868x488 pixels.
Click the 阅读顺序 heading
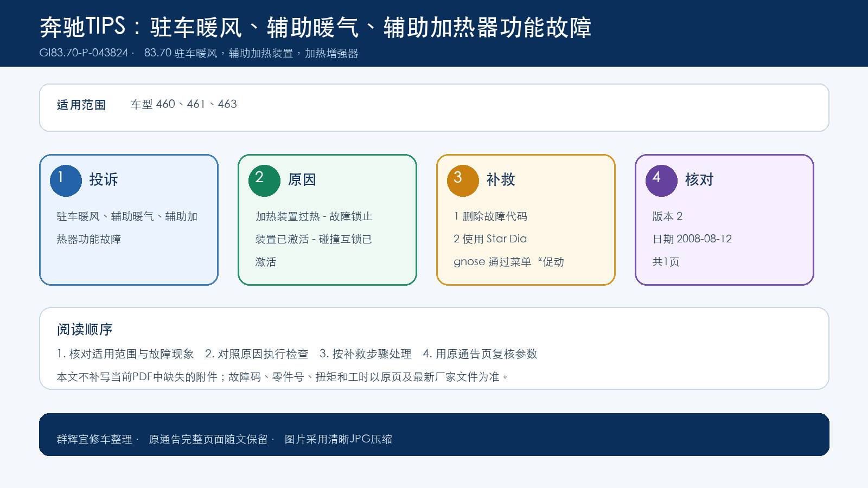click(85, 329)
